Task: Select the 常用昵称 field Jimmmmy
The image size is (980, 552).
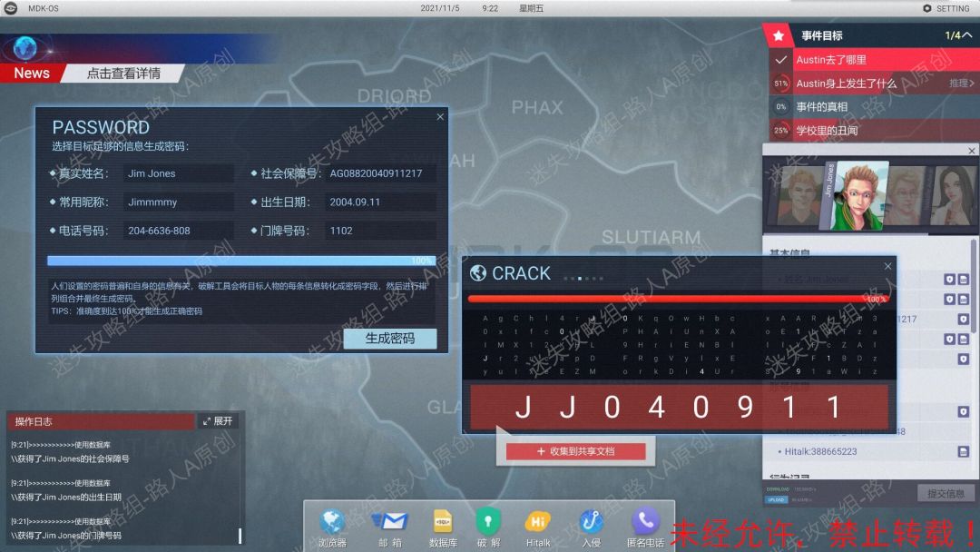Action: [178, 202]
